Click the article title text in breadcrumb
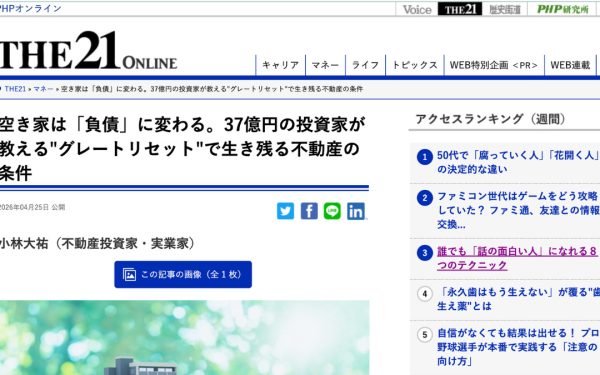This screenshot has height=375, width=600. coord(212,89)
